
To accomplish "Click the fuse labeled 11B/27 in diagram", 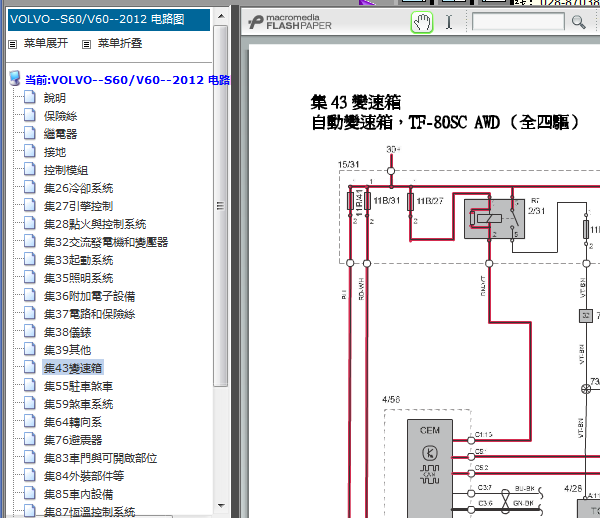I will point(411,201).
